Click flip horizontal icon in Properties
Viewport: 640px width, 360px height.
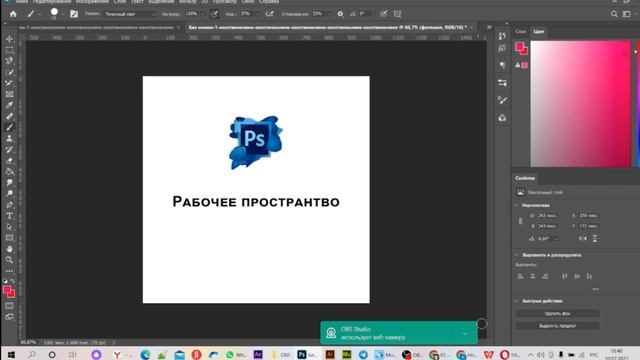[582, 238]
